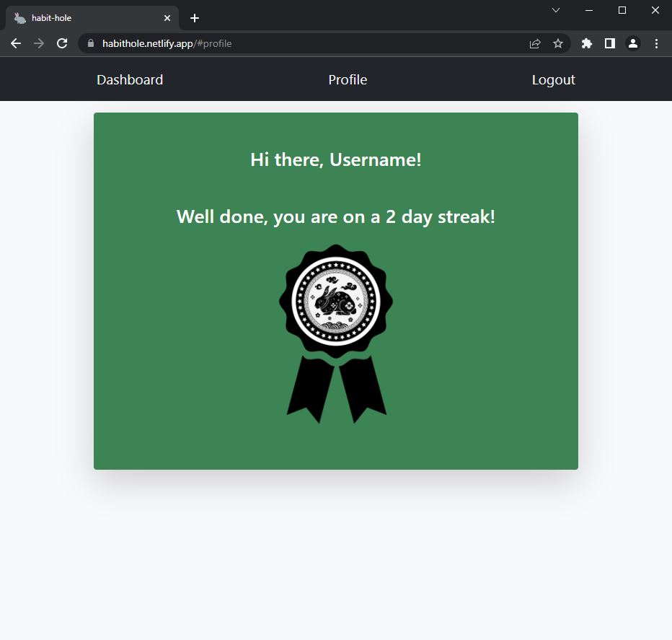Open the share page icon
672x640 pixels.
point(535,43)
